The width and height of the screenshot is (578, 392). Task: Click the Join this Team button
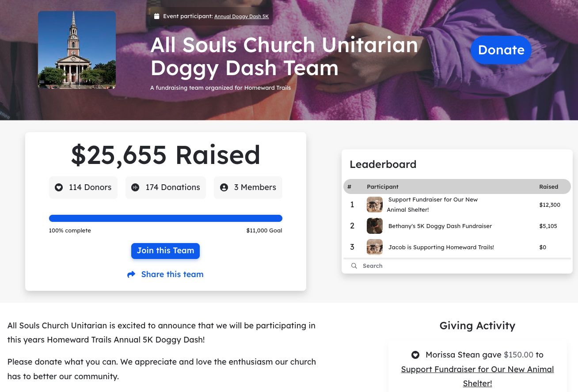(x=165, y=251)
